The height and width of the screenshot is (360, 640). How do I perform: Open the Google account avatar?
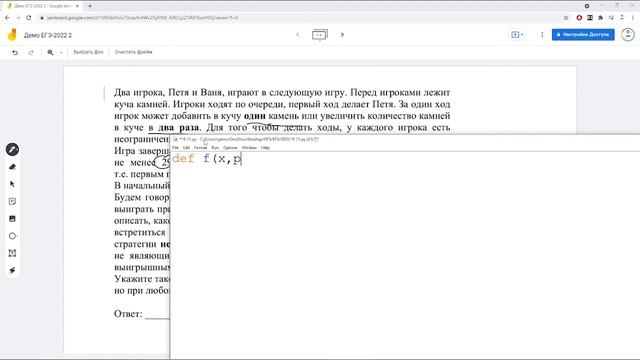pyautogui.click(x=628, y=35)
